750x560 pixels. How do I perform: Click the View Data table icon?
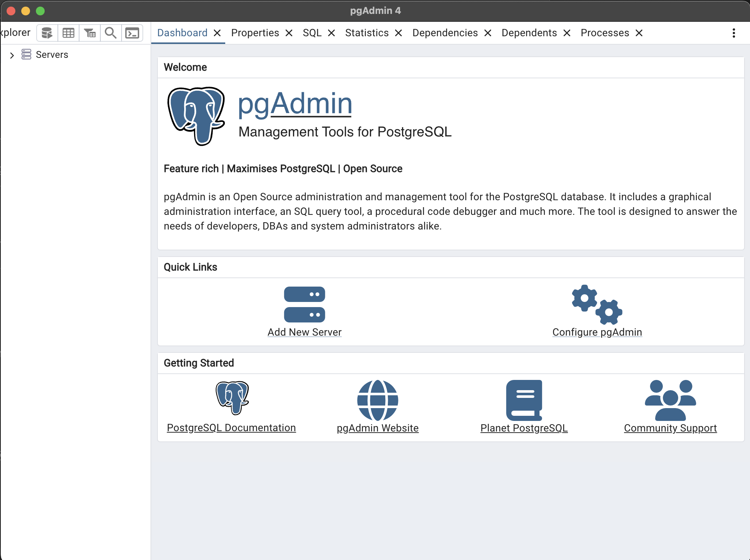click(68, 33)
